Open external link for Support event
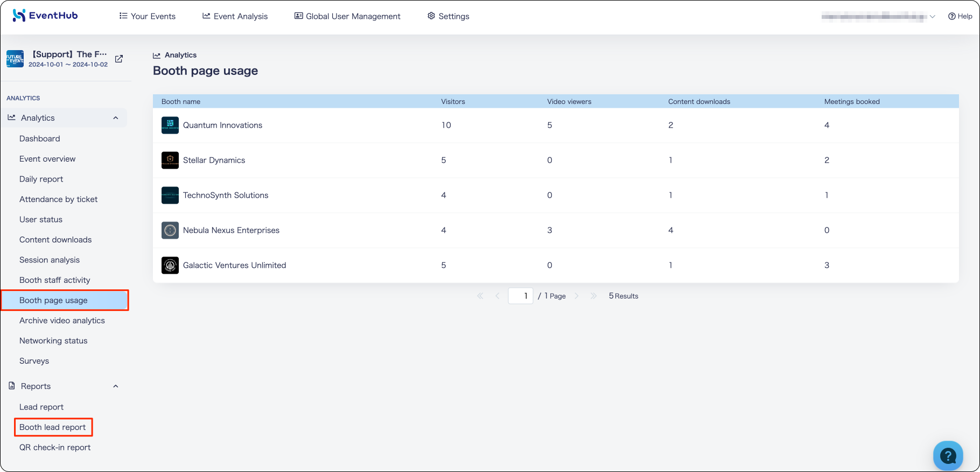The width and height of the screenshot is (980, 472). click(119, 59)
